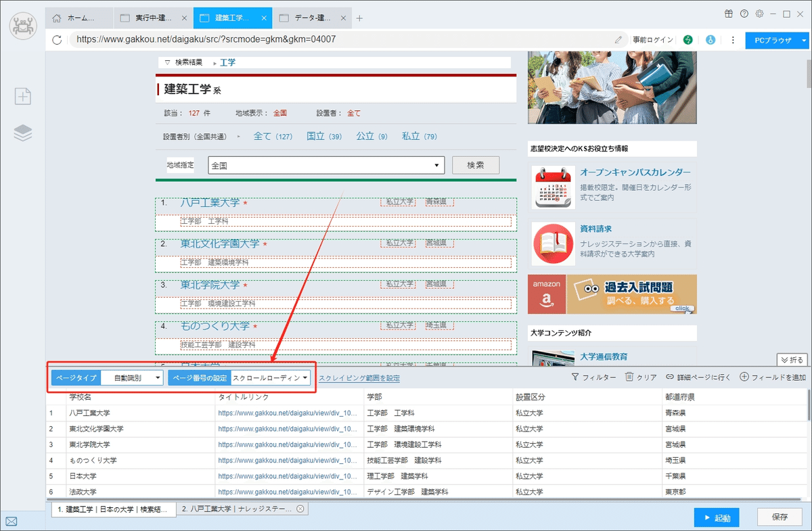Click the 起動 start button

pos(717,517)
